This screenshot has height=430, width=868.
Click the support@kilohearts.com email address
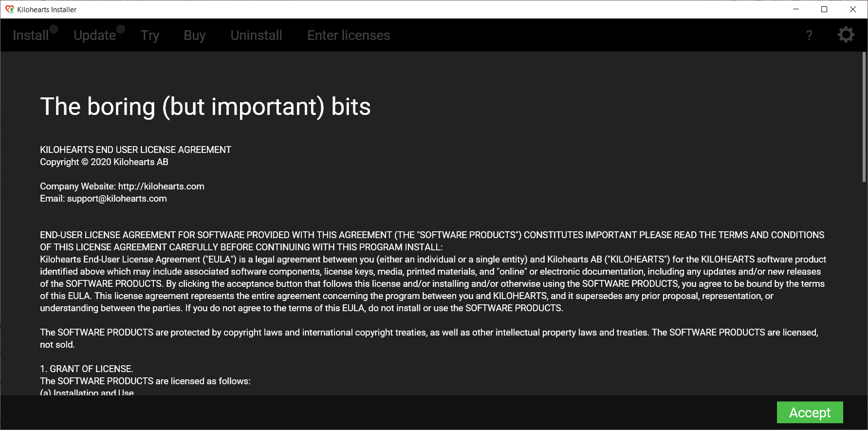coord(117,199)
